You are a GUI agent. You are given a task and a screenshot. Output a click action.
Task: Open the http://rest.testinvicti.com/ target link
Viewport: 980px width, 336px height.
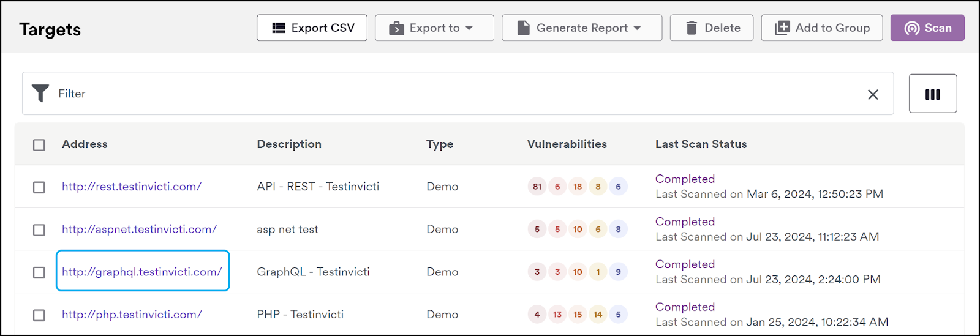point(132,187)
